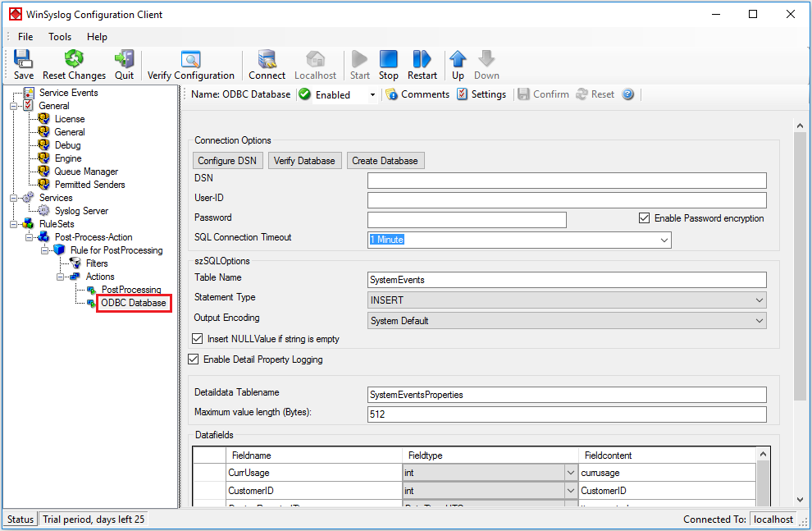Viewport: 812px width, 531px height.
Task: Select Debug node in tree
Action: 68,145
